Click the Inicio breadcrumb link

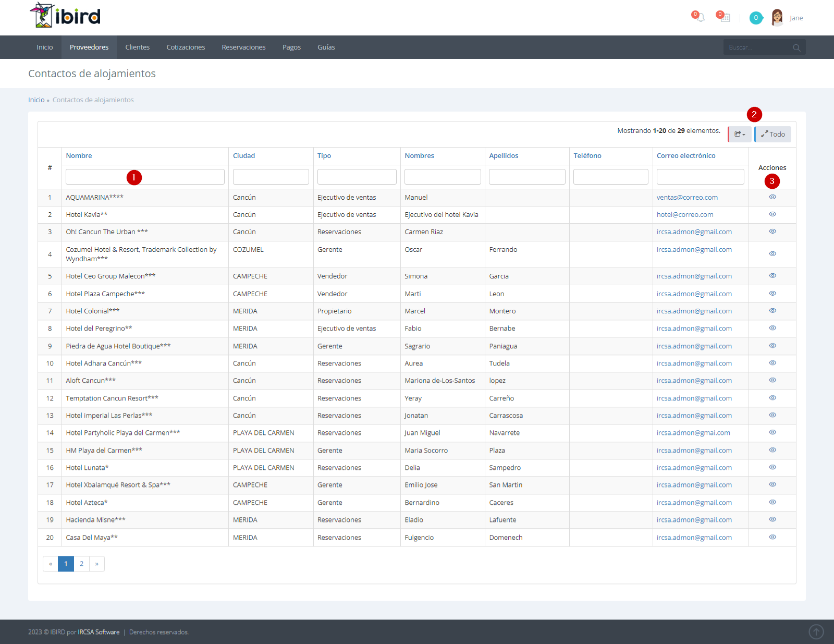(36, 100)
